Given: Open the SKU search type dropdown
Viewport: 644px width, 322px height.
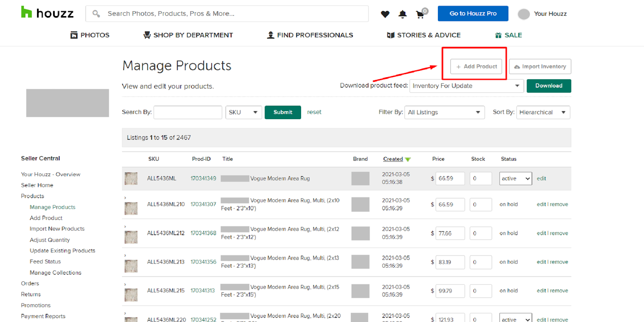Looking at the screenshot, I should (x=244, y=112).
